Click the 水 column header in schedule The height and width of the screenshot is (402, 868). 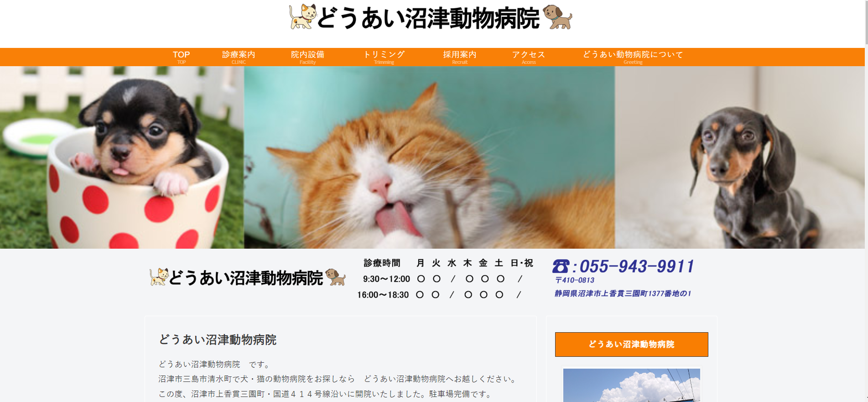coord(452,263)
